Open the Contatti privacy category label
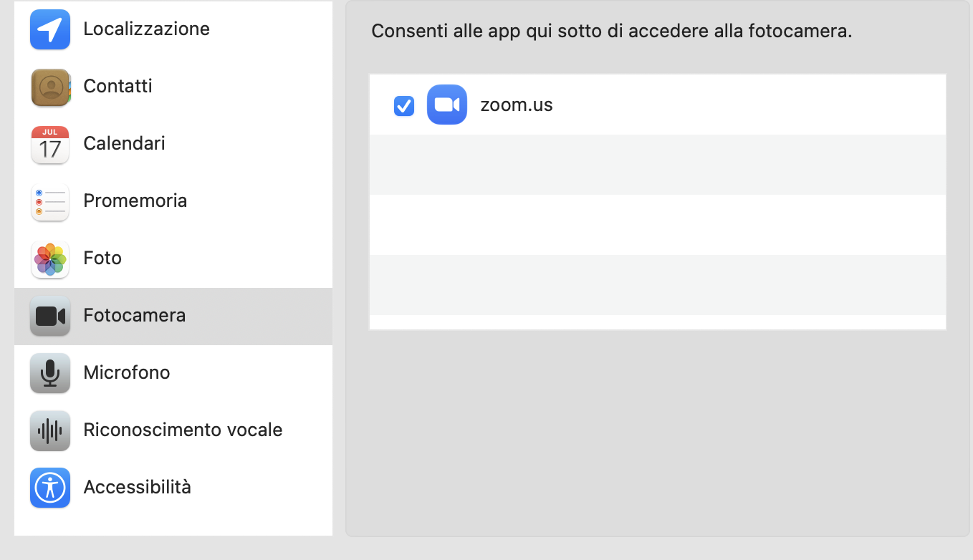The height and width of the screenshot is (560, 973). [x=118, y=87]
